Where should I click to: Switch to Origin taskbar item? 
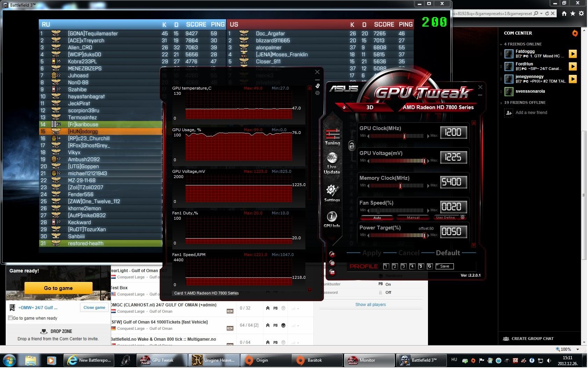pos(265,360)
